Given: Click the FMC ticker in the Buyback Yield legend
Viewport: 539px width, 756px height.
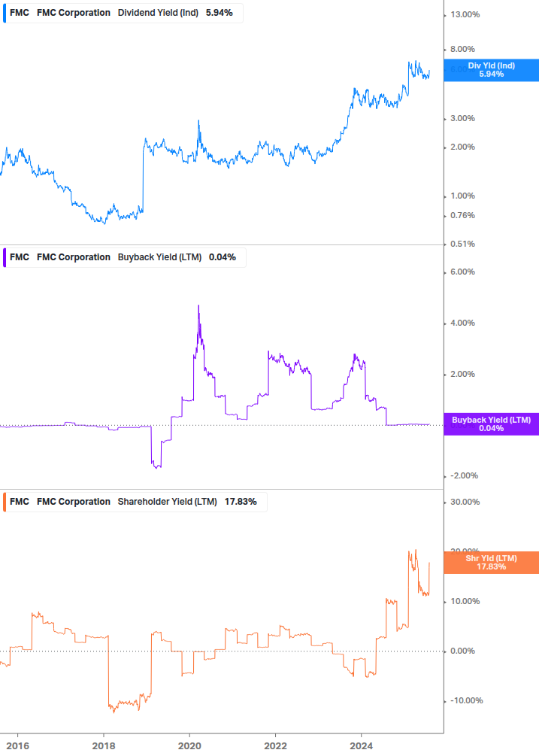Looking at the screenshot, I should [20, 257].
